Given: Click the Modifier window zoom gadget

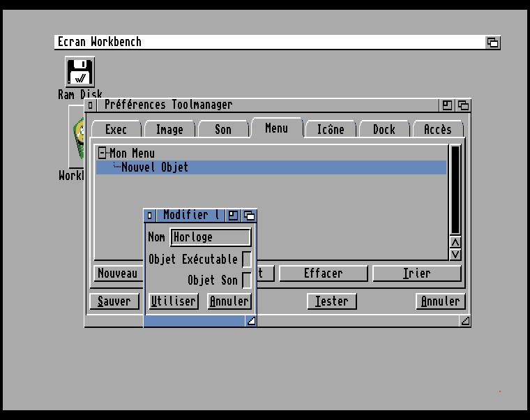Looking at the screenshot, I should (x=234, y=216).
